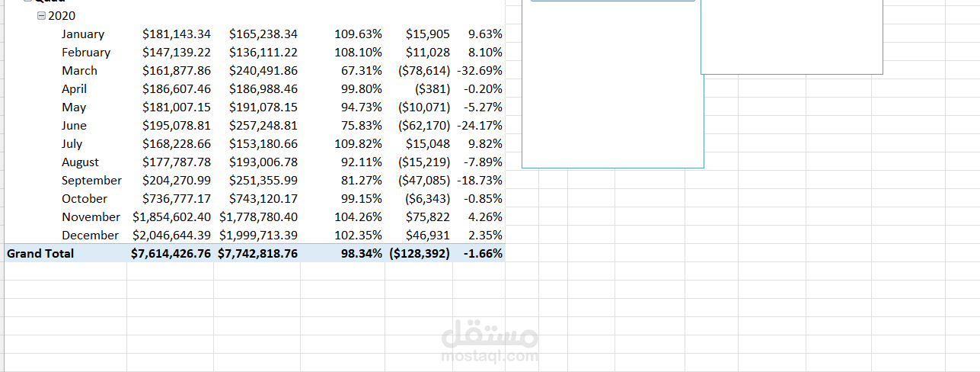Collapse the 2020 year group
The height and width of the screenshot is (372, 980).
click(x=42, y=16)
